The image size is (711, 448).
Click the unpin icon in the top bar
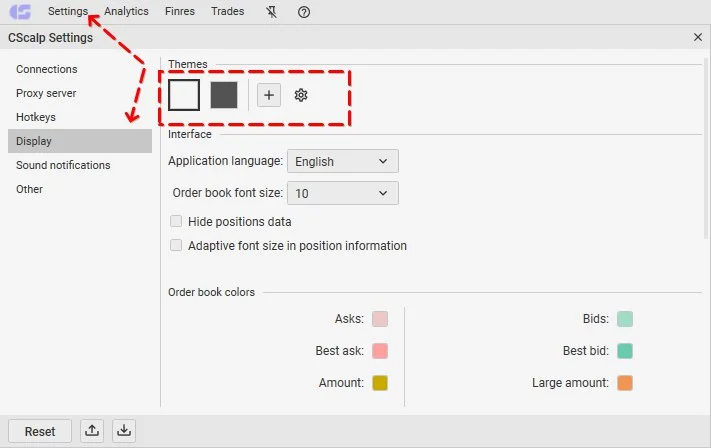click(x=272, y=12)
